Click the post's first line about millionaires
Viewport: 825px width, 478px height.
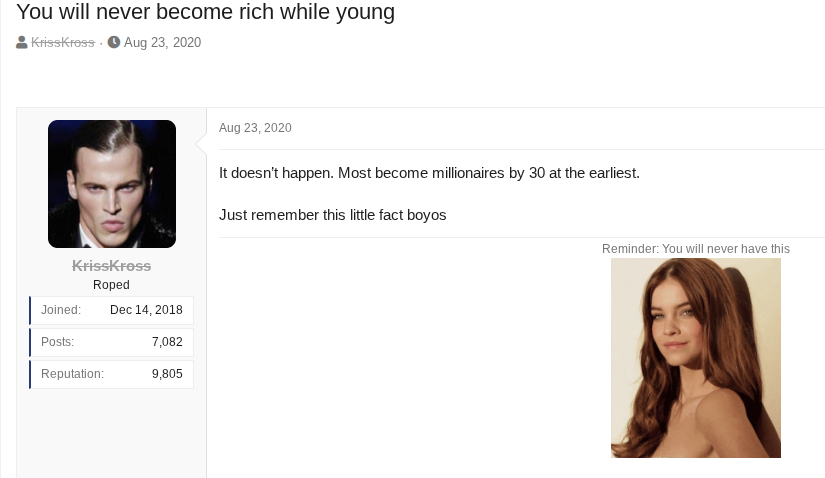429,173
